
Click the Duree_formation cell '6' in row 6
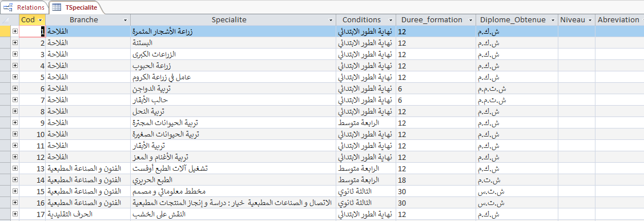click(x=436, y=89)
